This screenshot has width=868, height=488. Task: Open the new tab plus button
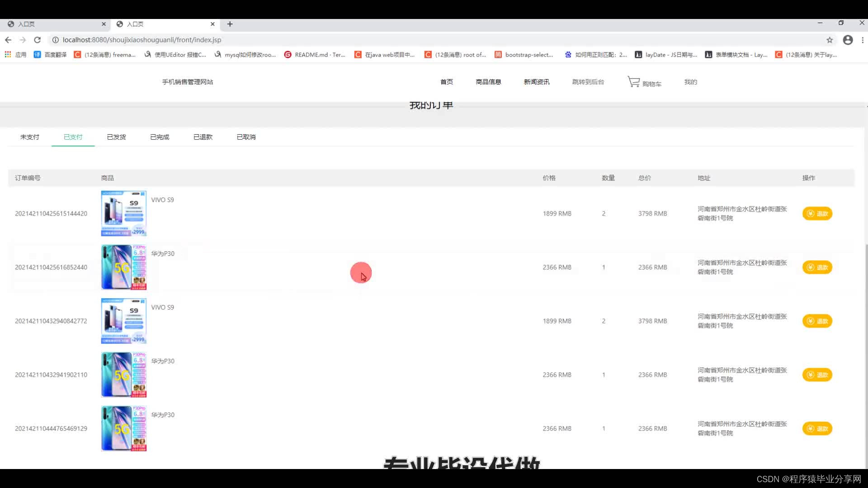230,24
